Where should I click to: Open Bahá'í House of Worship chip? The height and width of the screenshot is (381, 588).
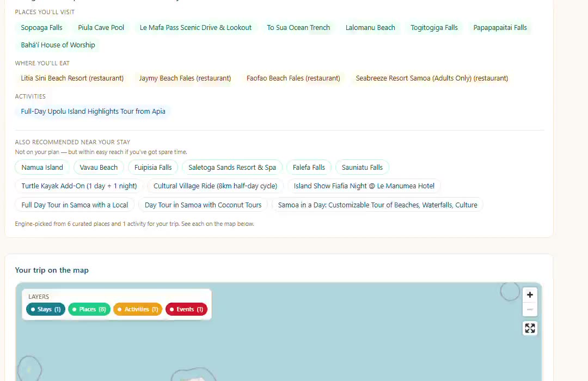(58, 45)
